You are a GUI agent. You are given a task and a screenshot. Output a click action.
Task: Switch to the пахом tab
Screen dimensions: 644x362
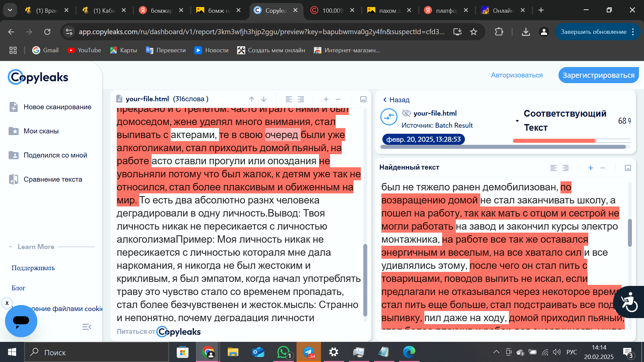389,10
